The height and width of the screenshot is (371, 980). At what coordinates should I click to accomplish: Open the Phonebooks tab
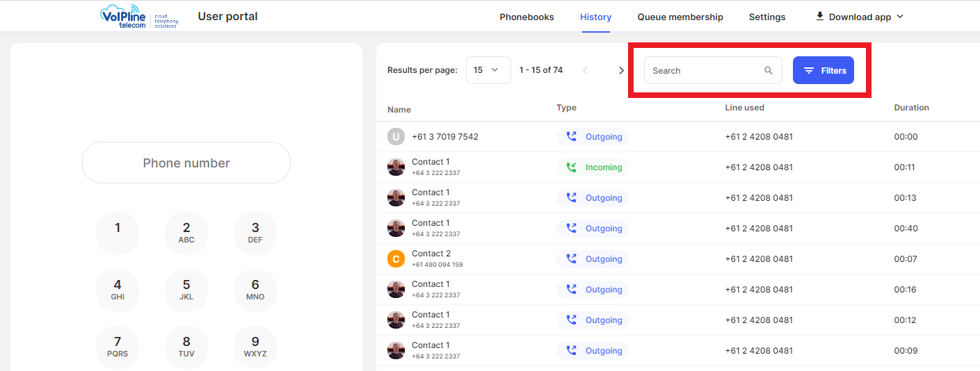[527, 17]
